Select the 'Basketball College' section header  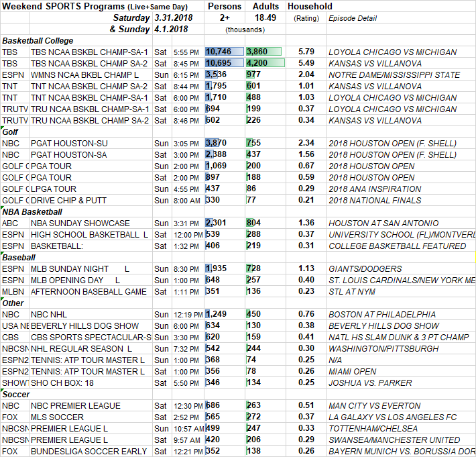tap(38, 41)
